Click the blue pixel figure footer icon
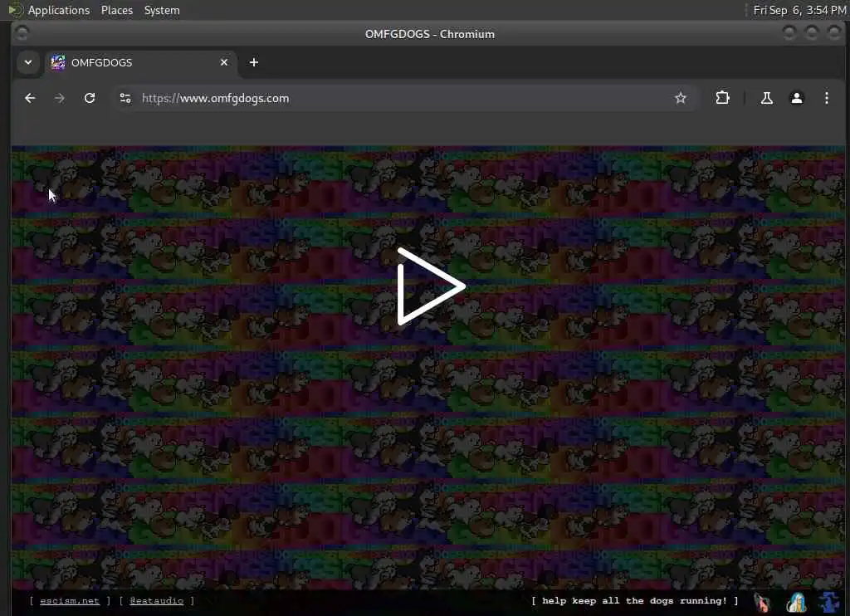850x616 pixels. 829,603
